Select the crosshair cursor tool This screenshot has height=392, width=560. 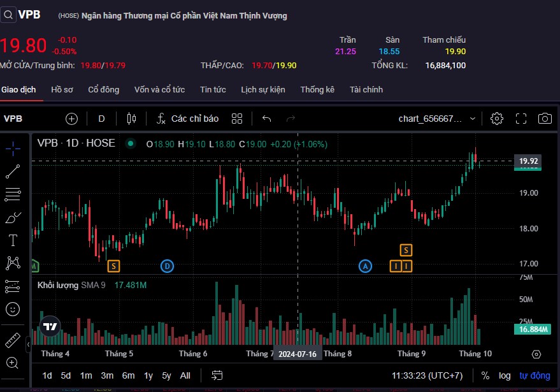(x=13, y=147)
